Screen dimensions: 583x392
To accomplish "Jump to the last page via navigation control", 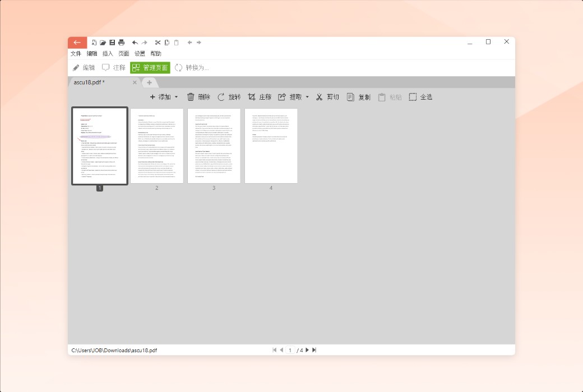I will click(314, 349).
